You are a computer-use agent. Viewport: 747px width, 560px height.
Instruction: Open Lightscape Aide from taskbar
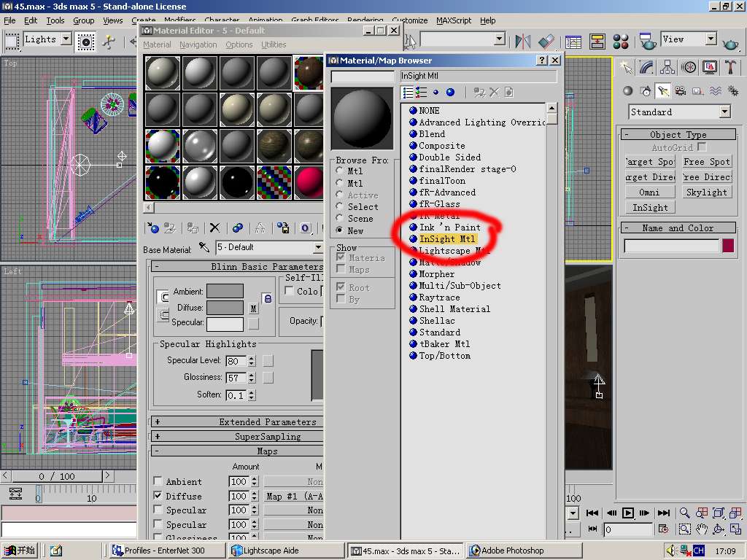click(286, 550)
